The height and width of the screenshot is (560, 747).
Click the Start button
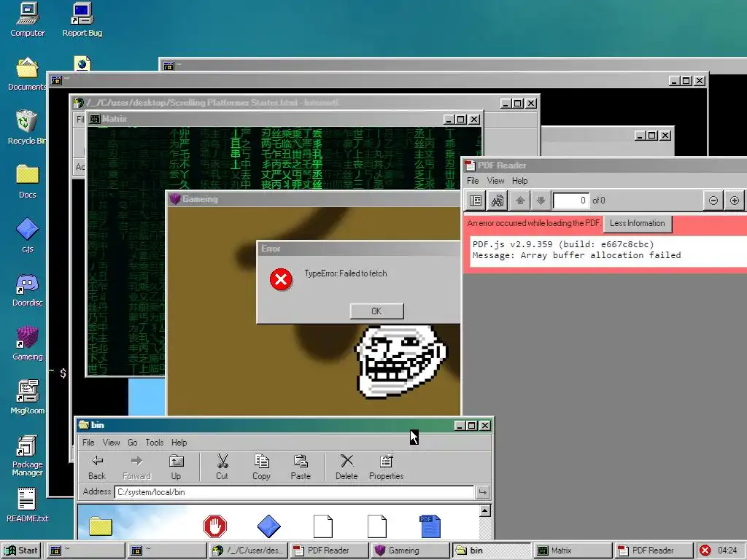pos(21,551)
